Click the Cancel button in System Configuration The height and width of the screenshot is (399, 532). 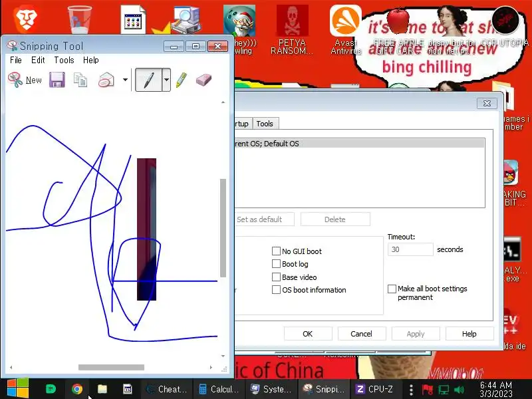(361, 334)
